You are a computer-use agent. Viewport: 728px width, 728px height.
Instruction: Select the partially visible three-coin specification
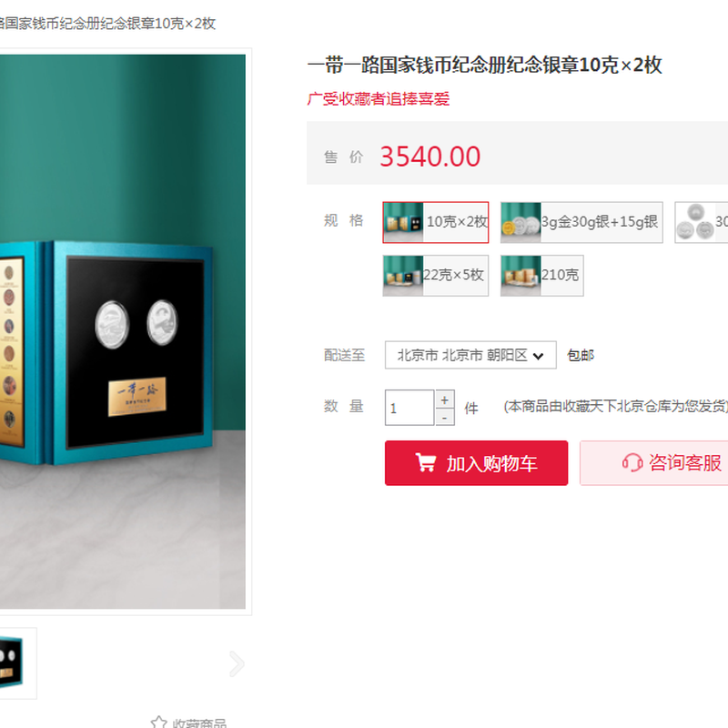(x=701, y=222)
